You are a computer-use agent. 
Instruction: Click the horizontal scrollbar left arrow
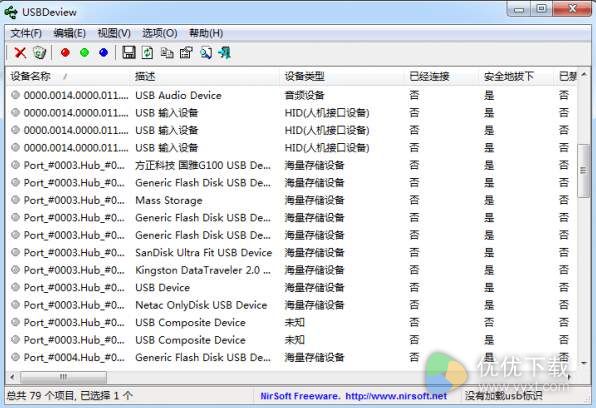pyautogui.click(x=12, y=377)
